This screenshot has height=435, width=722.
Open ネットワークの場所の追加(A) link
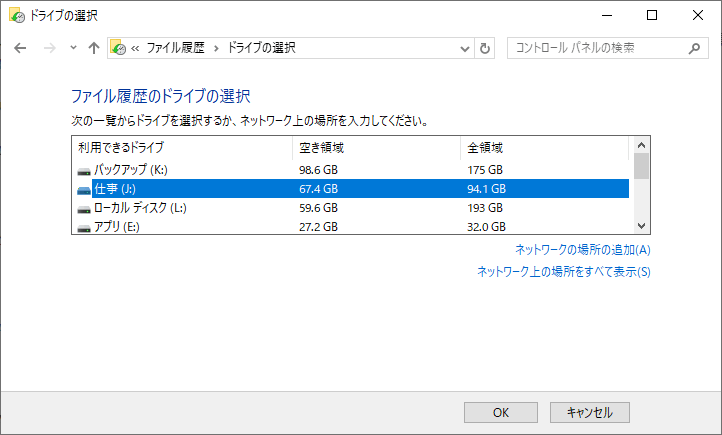(582, 250)
